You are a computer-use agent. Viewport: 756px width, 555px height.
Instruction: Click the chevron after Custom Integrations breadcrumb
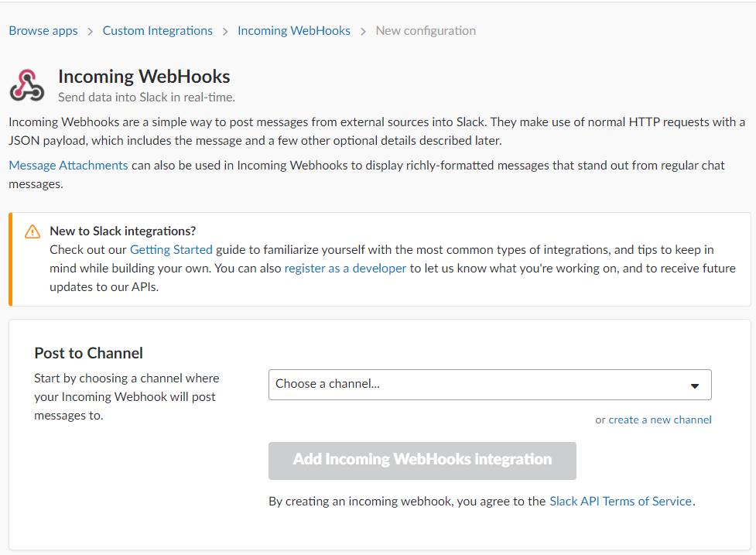pyautogui.click(x=225, y=32)
